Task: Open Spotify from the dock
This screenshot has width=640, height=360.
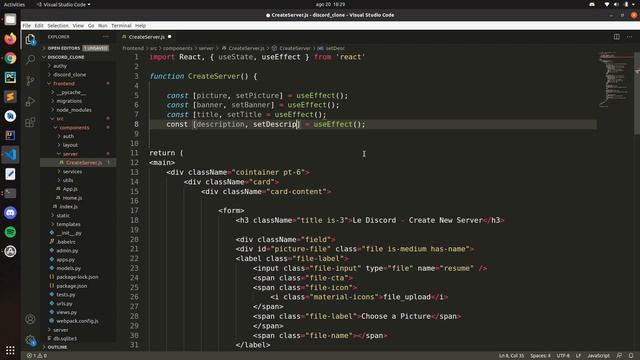Action: coord(10,232)
